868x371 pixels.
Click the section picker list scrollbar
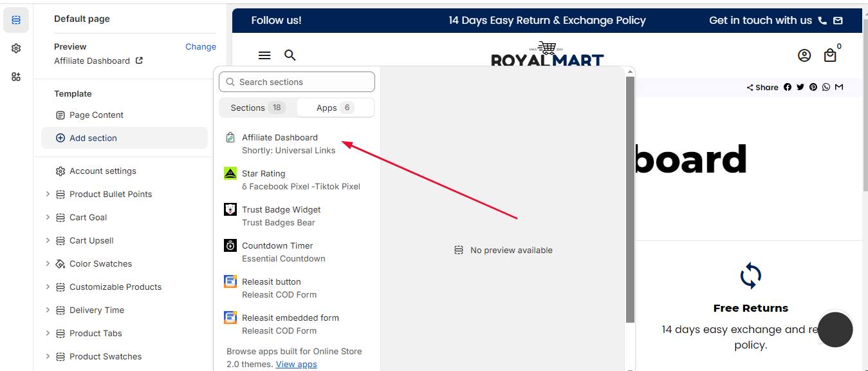631,200
